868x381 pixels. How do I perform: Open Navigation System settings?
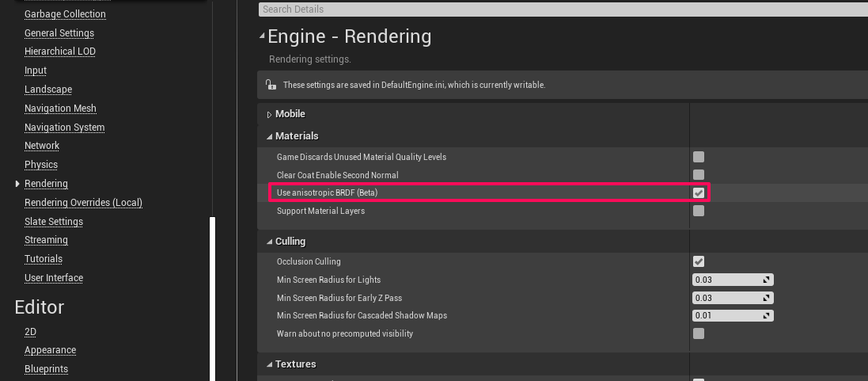tap(64, 127)
